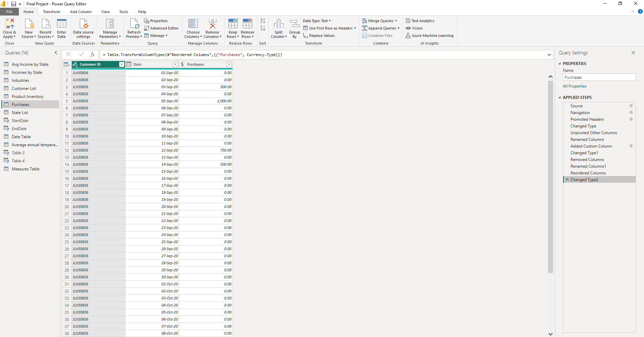
Task: Click the Close & Apply icon
Action: [x=9, y=24]
